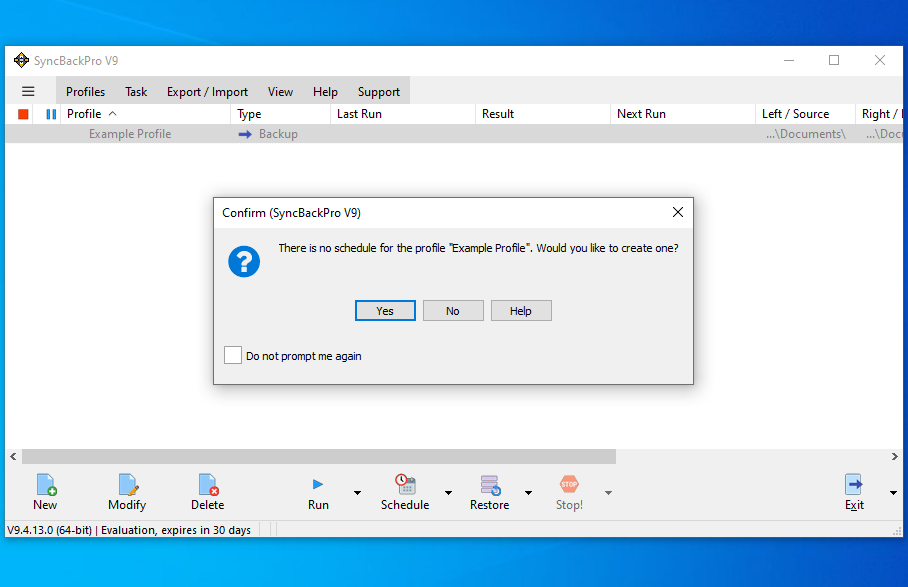The height and width of the screenshot is (587, 908).
Task: Open the Help menu
Action: point(325,91)
